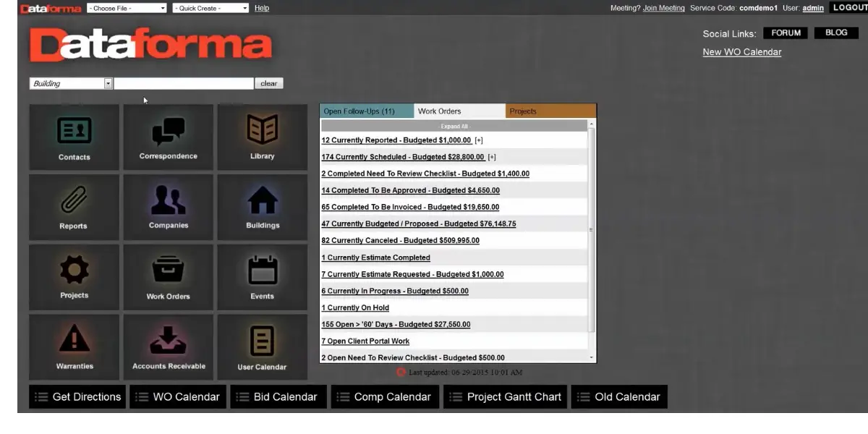Expand the Currently Reported [+] toggle

click(479, 140)
